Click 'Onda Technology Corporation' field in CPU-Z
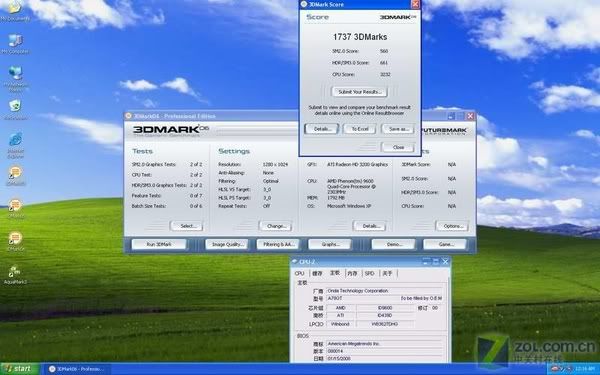600x375 pixels. (x=385, y=291)
